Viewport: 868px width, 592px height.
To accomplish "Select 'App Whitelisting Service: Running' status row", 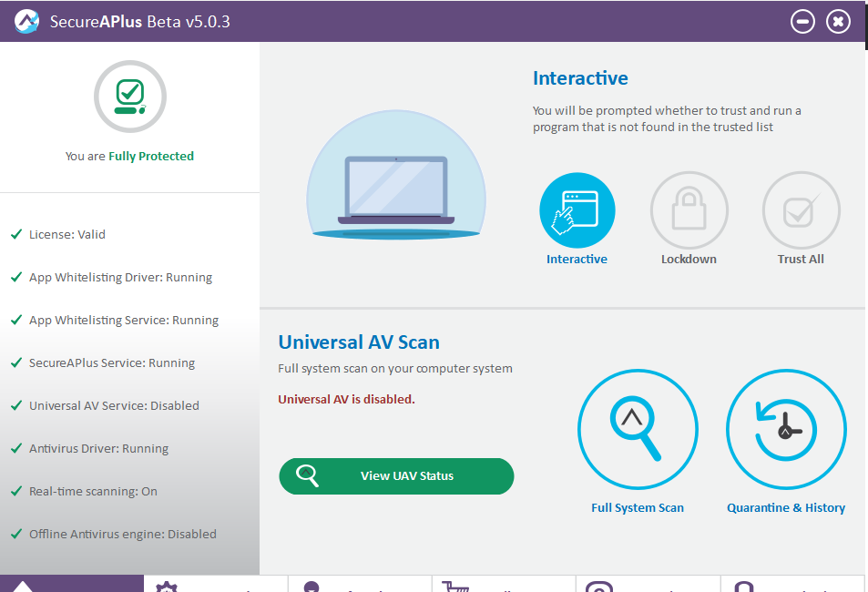I will 115,320.
